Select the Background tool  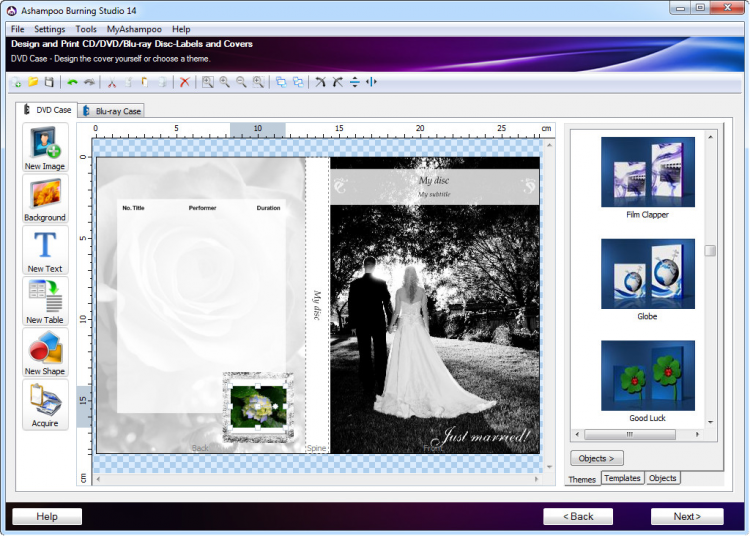45,199
